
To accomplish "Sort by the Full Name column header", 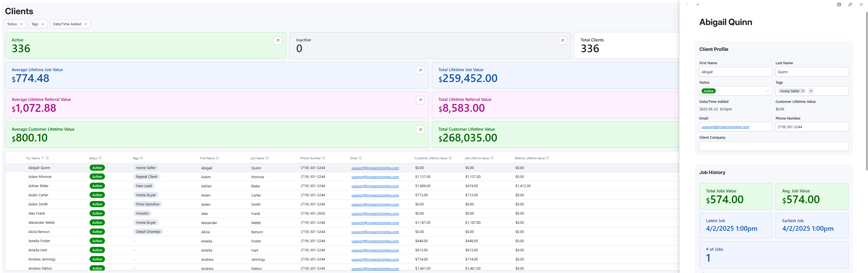I will tap(33, 158).
